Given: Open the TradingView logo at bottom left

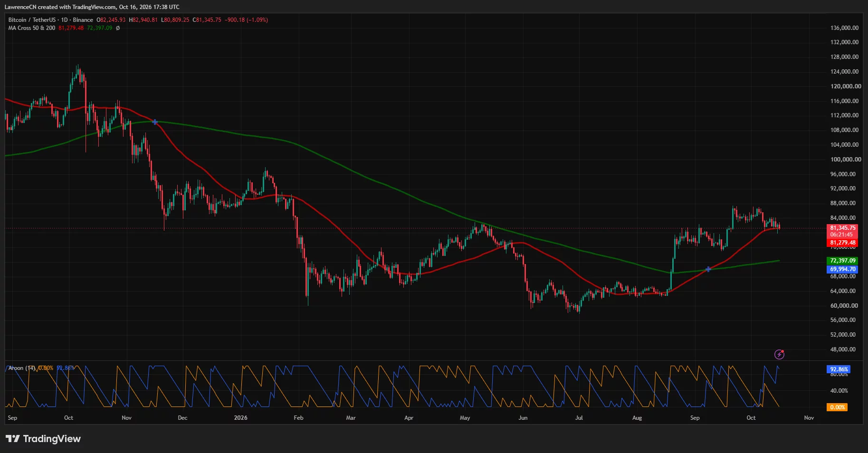Looking at the screenshot, I should 43,439.
